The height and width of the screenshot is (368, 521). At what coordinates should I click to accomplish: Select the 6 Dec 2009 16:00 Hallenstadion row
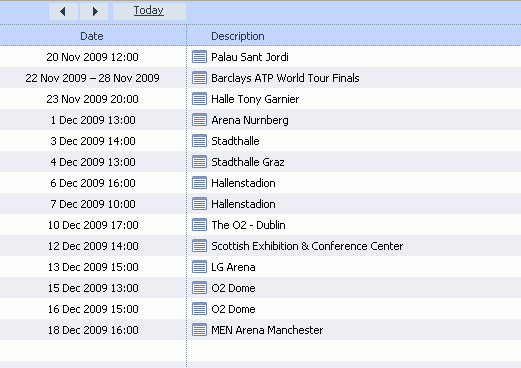point(260,183)
